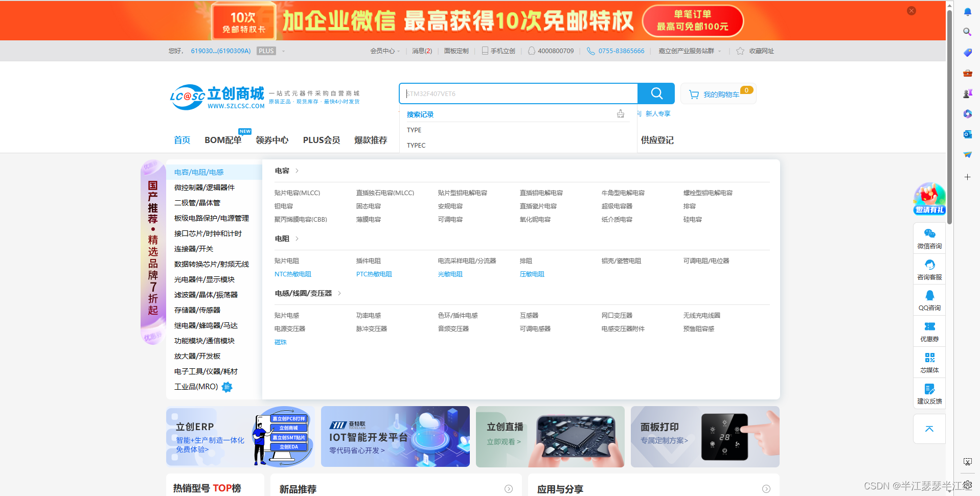This screenshot has width=980, height=496.
Task: Select 微控制器/逻辑器件 in category menu
Action: click(x=204, y=187)
